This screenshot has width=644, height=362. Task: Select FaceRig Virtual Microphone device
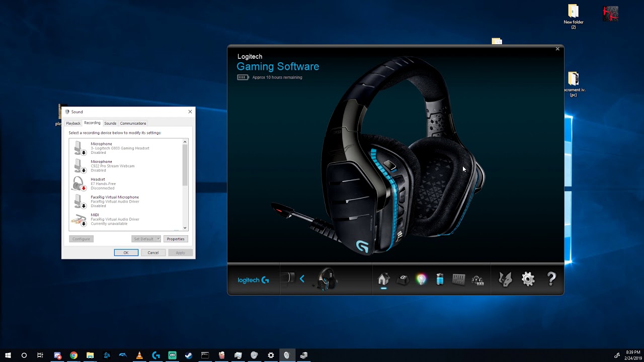pyautogui.click(x=125, y=201)
